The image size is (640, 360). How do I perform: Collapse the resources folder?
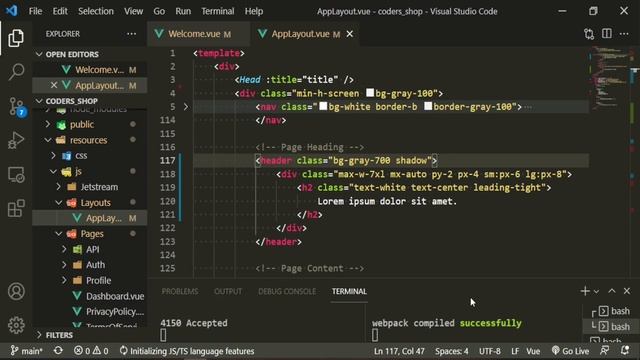pyautogui.click(x=48, y=140)
